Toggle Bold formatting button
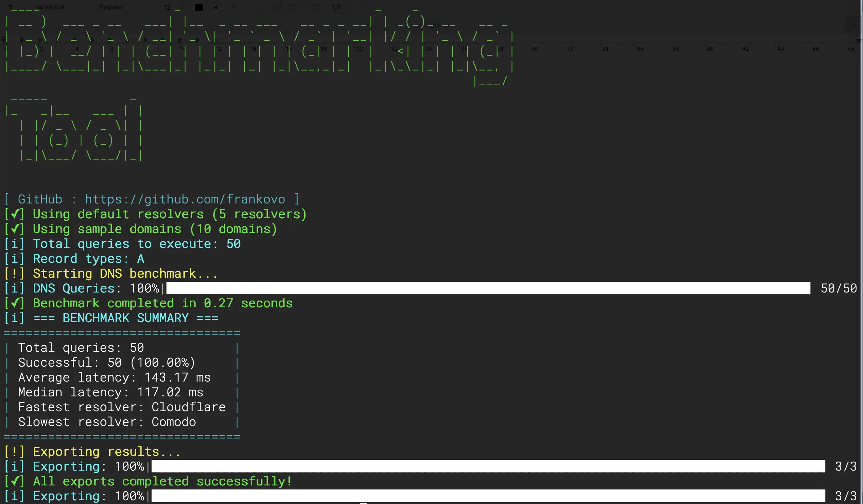The height and width of the screenshot is (504, 863). tap(233, 7)
